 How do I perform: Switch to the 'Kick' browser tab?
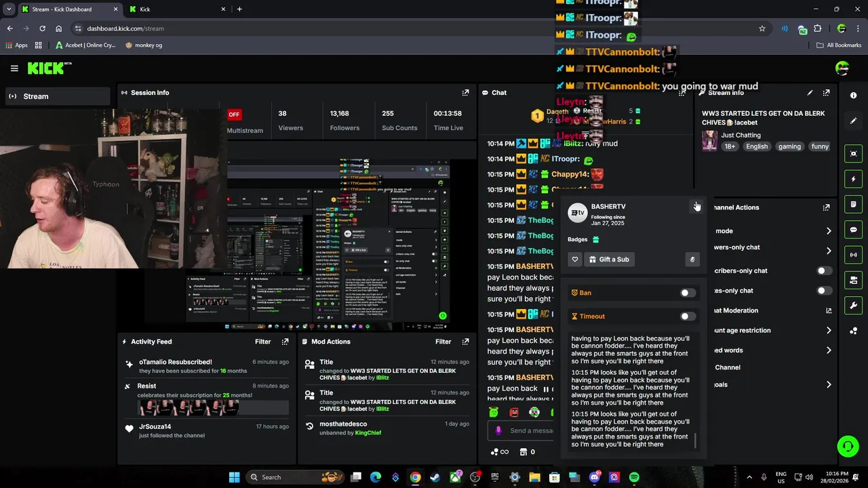(179, 9)
